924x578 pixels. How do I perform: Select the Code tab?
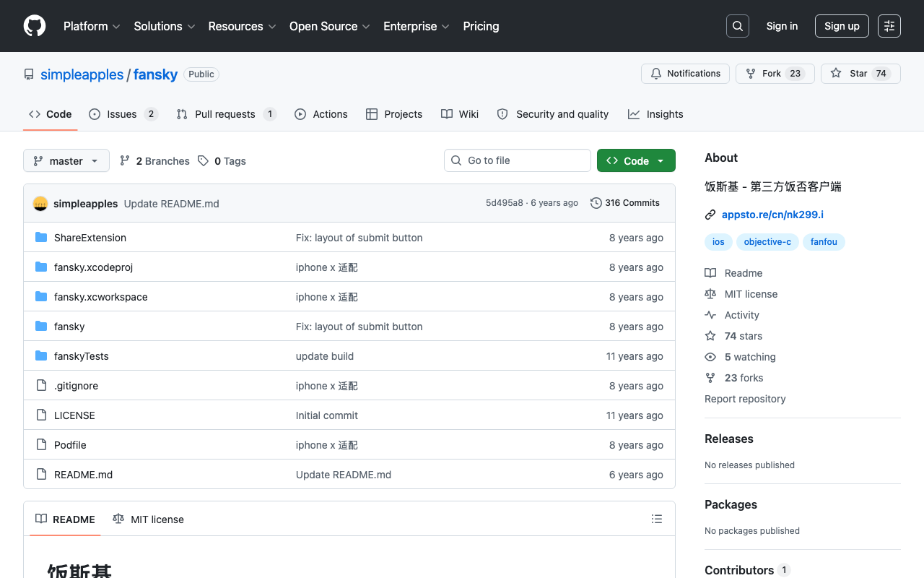click(x=51, y=114)
